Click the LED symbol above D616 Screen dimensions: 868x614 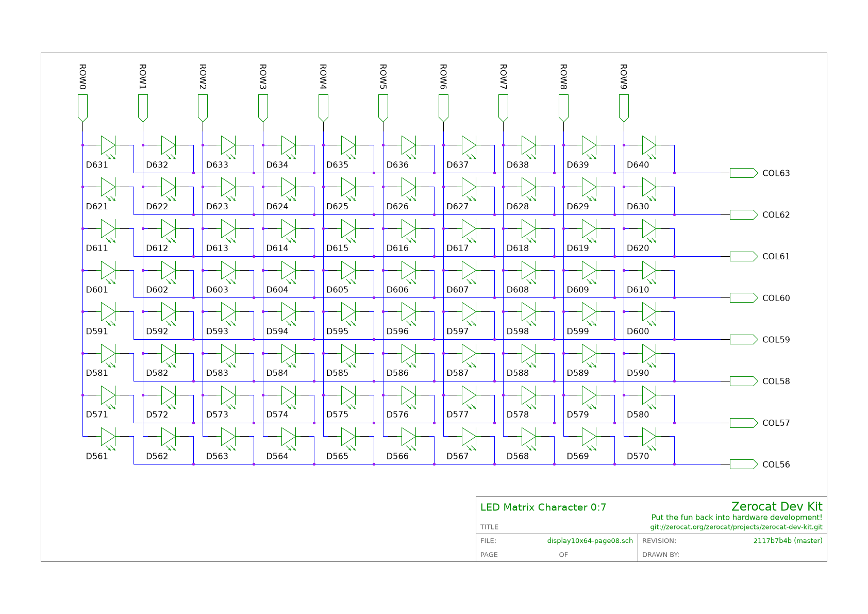pyautogui.click(x=409, y=230)
